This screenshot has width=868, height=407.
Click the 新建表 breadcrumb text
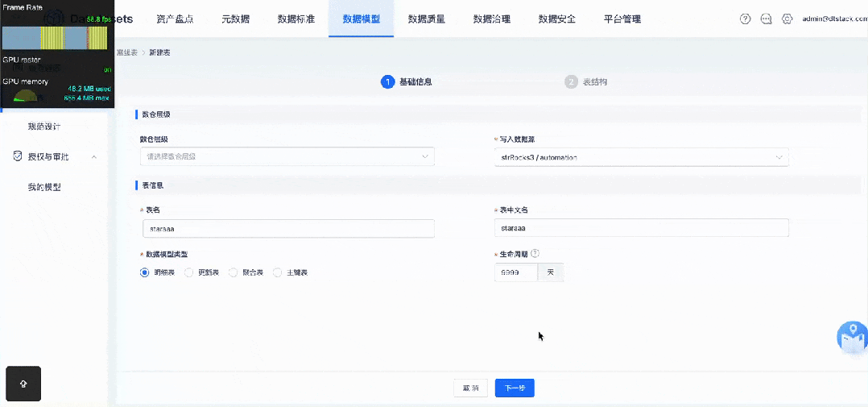[x=159, y=52]
